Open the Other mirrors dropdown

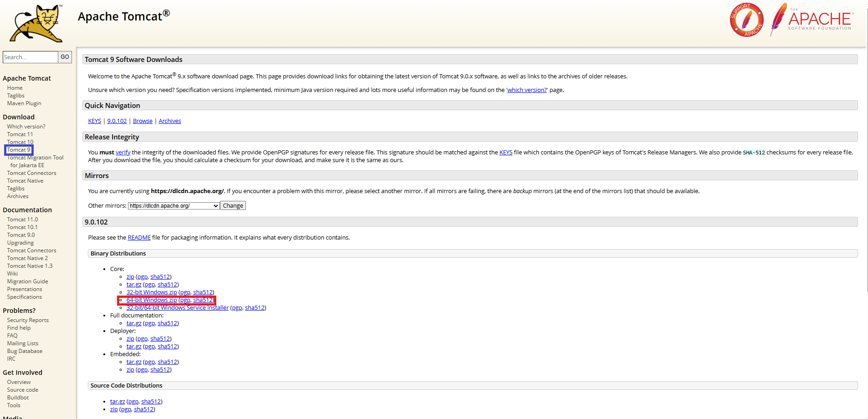pyautogui.click(x=174, y=206)
